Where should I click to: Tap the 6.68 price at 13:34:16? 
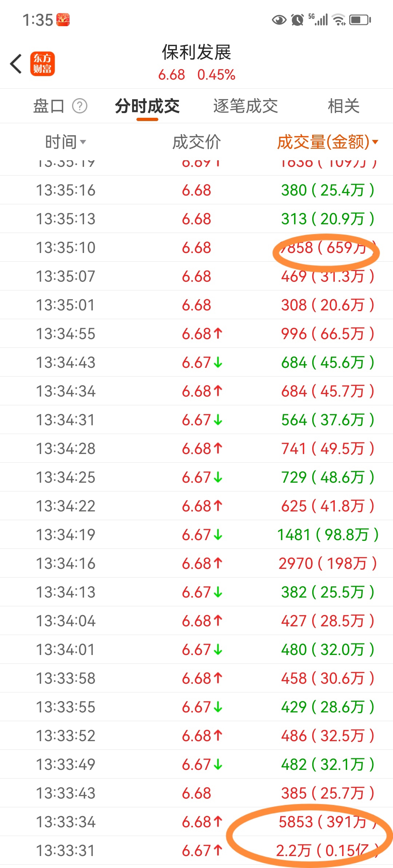click(202, 563)
